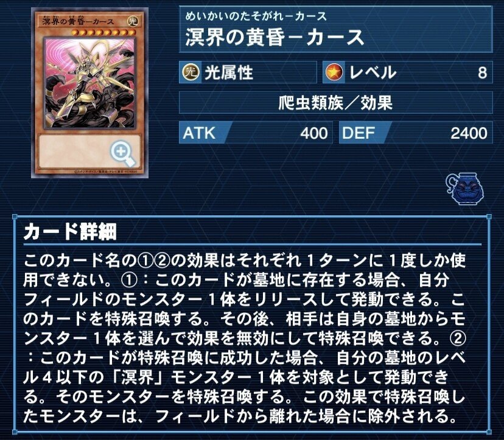
Task: Click the card's empty text box area
Action: [x=90, y=151]
